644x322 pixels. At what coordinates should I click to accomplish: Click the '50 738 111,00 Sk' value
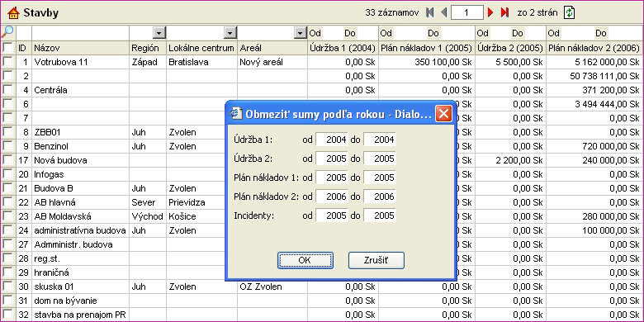[605, 76]
